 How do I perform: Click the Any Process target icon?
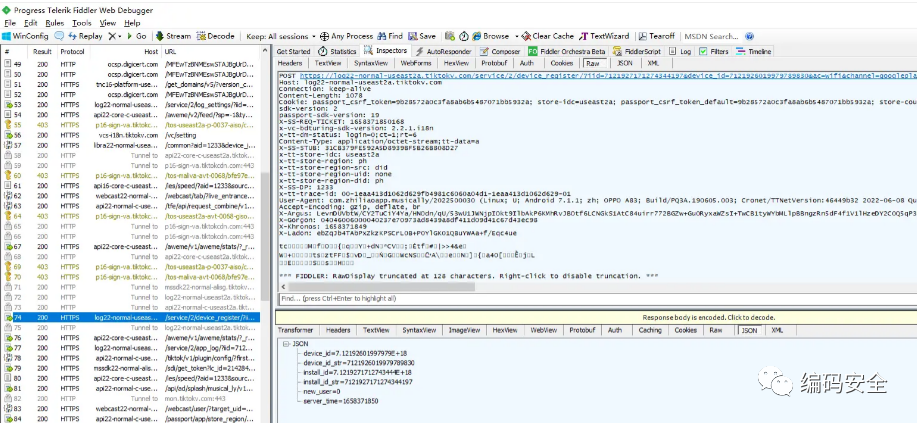(x=325, y=36)
